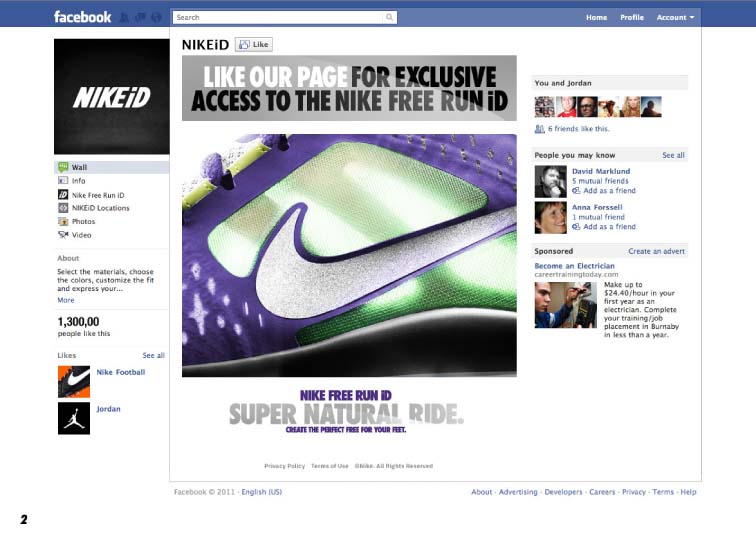Click the Nike Football page thumbnail
Screen dimensions: 756x544
pyautogui.click(x=74, y=381)
